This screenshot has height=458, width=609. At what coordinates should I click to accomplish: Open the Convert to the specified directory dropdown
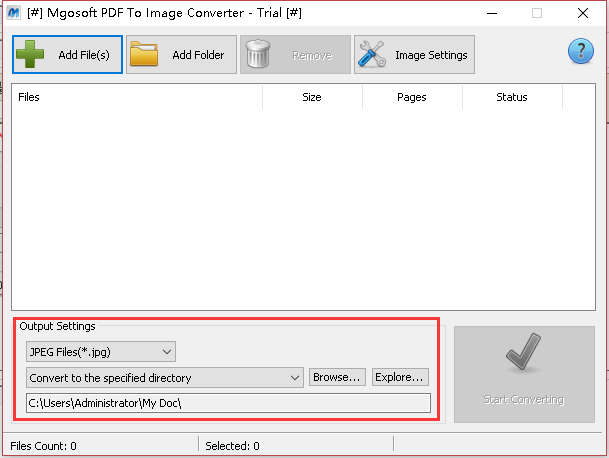(165, 378)
